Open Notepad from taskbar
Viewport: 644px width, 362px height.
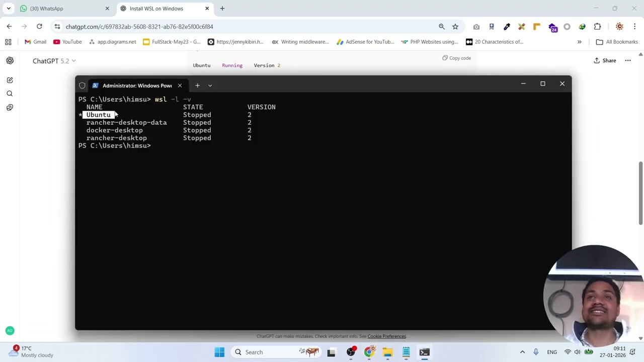[x=406, y=352]
